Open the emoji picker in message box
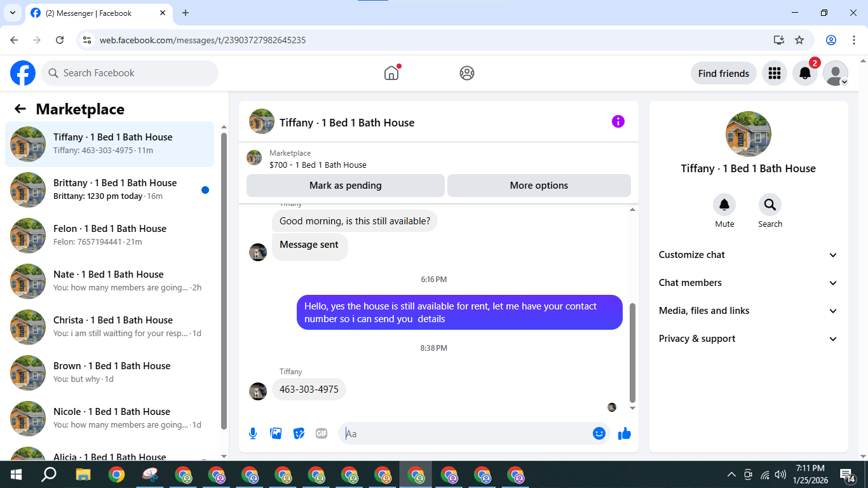868x488 pixels. [599, 433]
